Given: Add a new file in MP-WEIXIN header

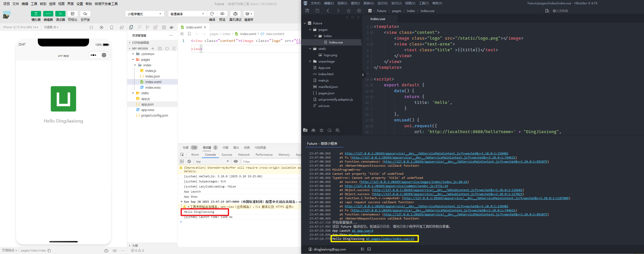Looking at the screenshot, I should point(153,49).
